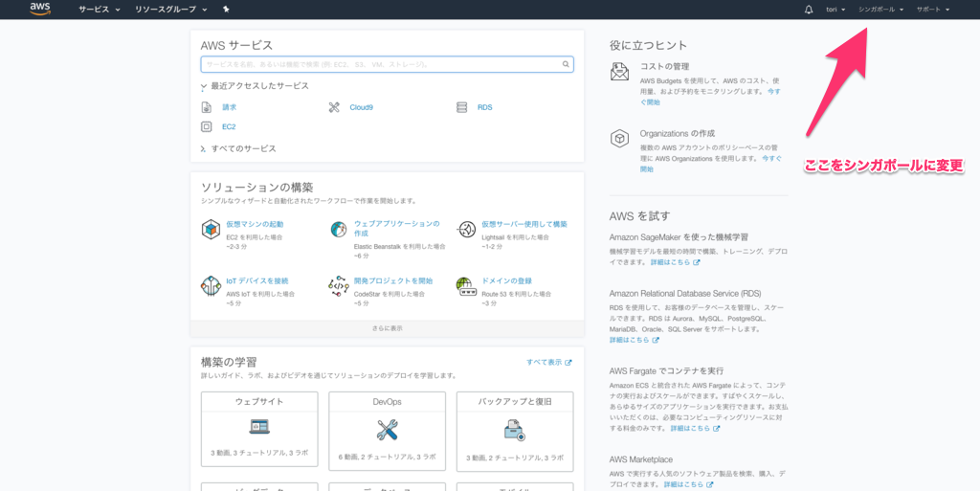Open the シンガポール region dropdown
980x491 pixels.
tap(881, 10)
